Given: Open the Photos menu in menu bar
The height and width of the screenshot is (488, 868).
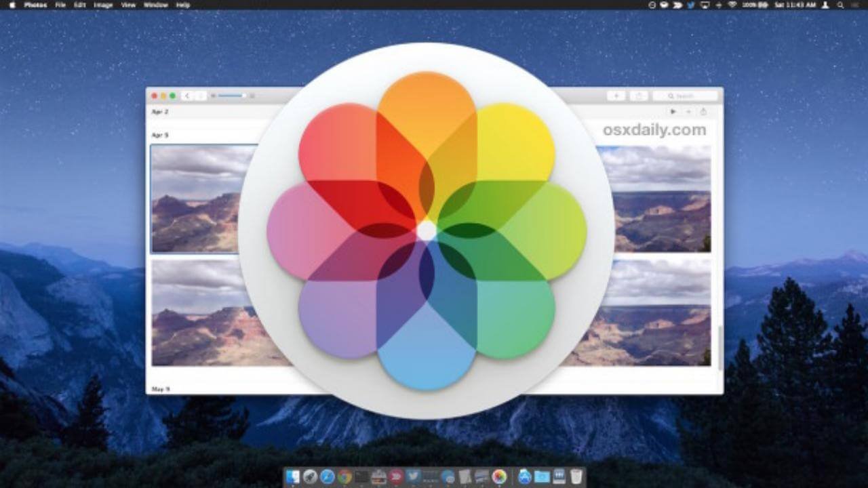Looking at the screenshot, I should tap(35, 5).
